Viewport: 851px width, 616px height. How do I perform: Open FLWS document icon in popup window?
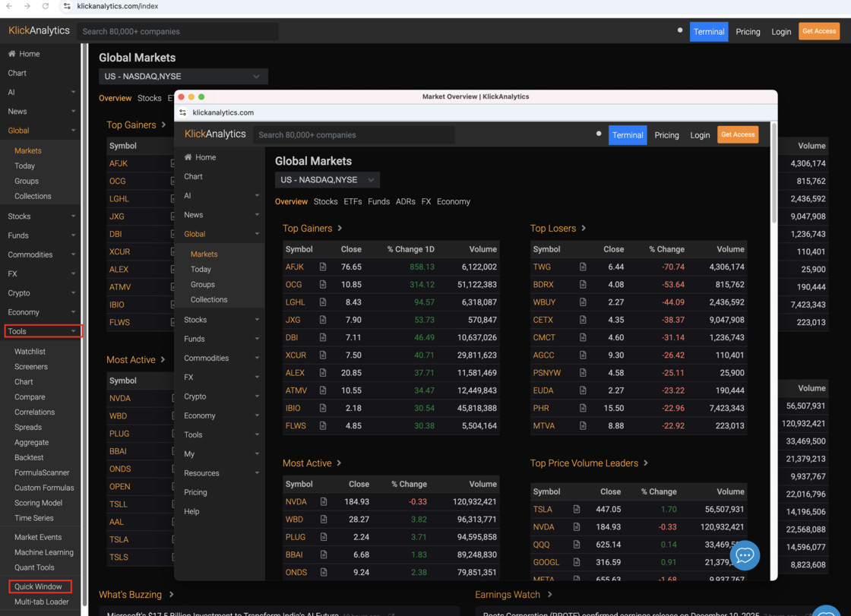click(x=323, y=425)
